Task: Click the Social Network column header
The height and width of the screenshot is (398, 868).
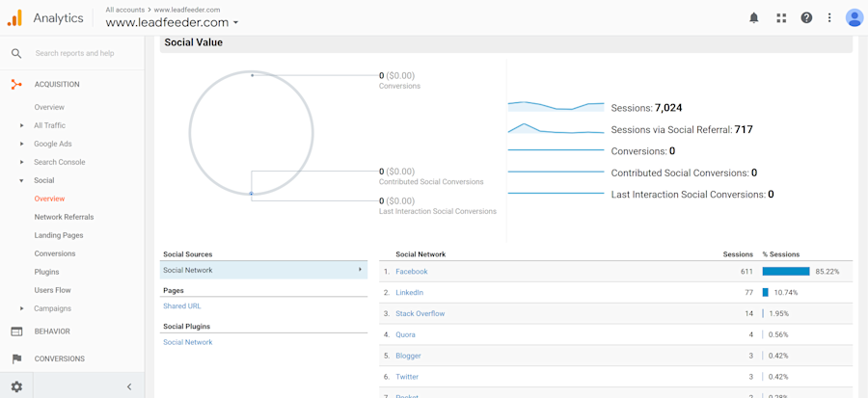Action: click(x=420, y=254)
